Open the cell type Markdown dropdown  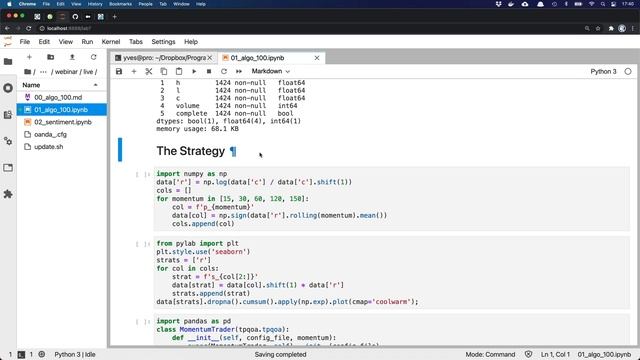[x=271, y=71]
